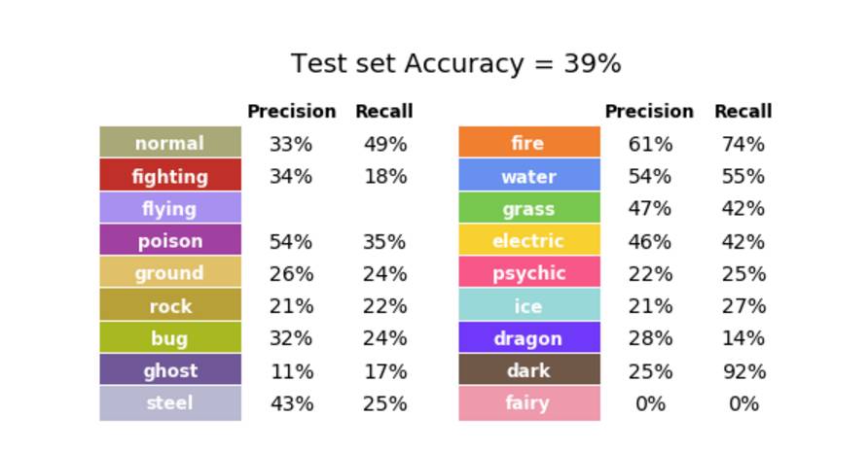Image resolution: width=868 pixels, height=452 pixels.
Task: Select the orange fire type box
Action: pyautogui.click(x=528, y=143)
